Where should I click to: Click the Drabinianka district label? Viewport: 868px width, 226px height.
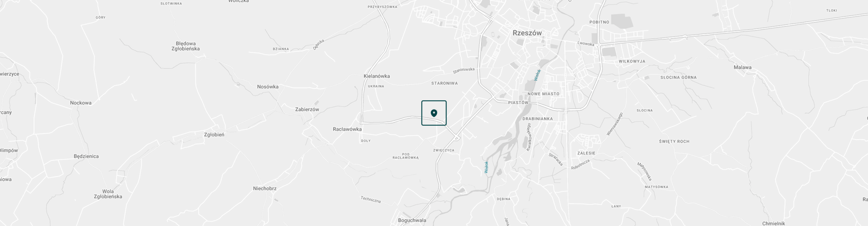coord(537,119)
